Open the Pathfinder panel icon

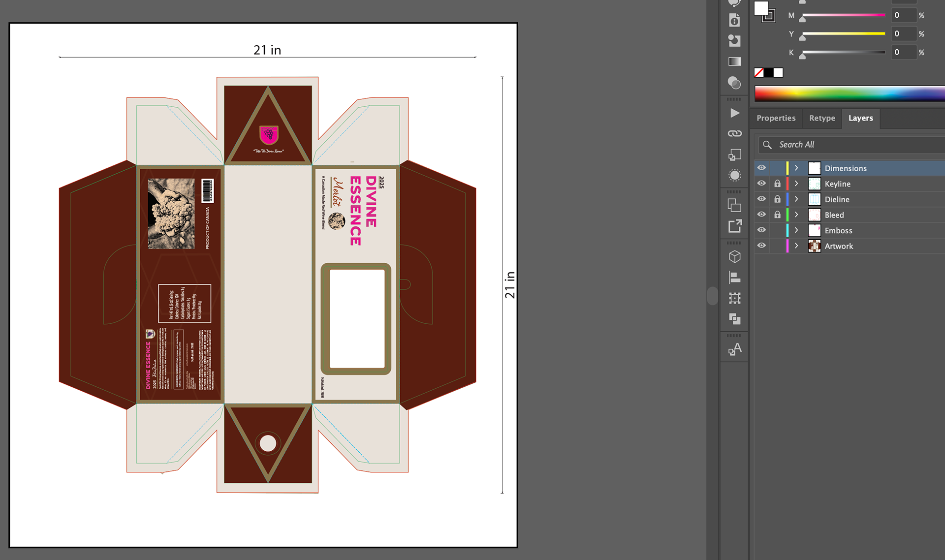click(734, 319)
